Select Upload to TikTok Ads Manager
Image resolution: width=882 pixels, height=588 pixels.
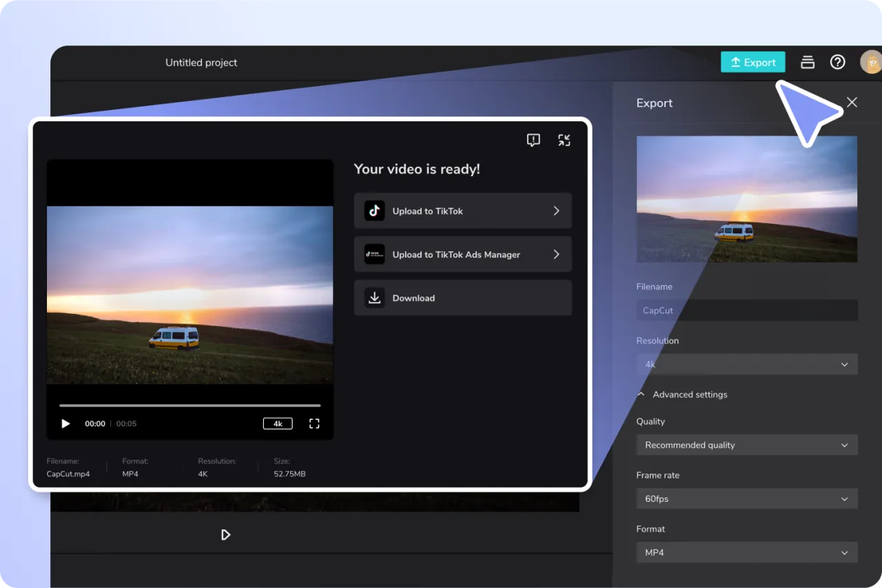[x=462, y=254]
